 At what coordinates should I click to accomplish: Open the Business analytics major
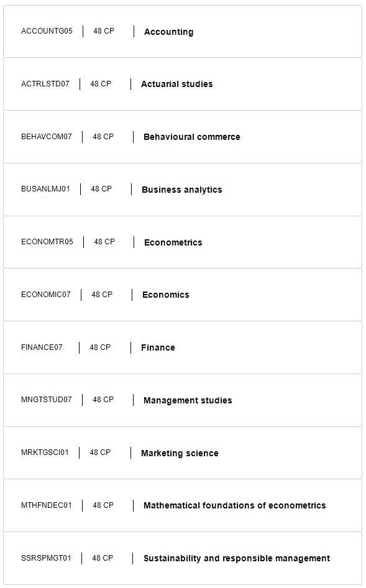click(182, 190)
